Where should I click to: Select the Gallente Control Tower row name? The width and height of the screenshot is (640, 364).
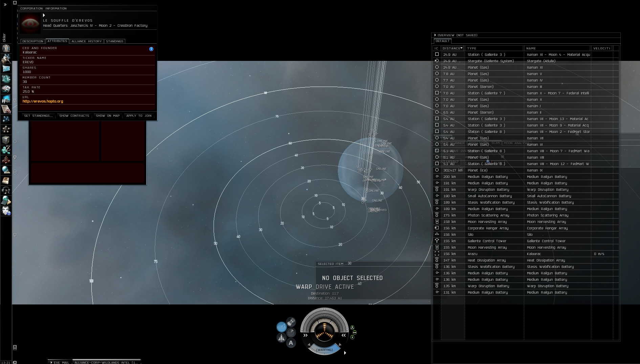click(x=546, y=241)
